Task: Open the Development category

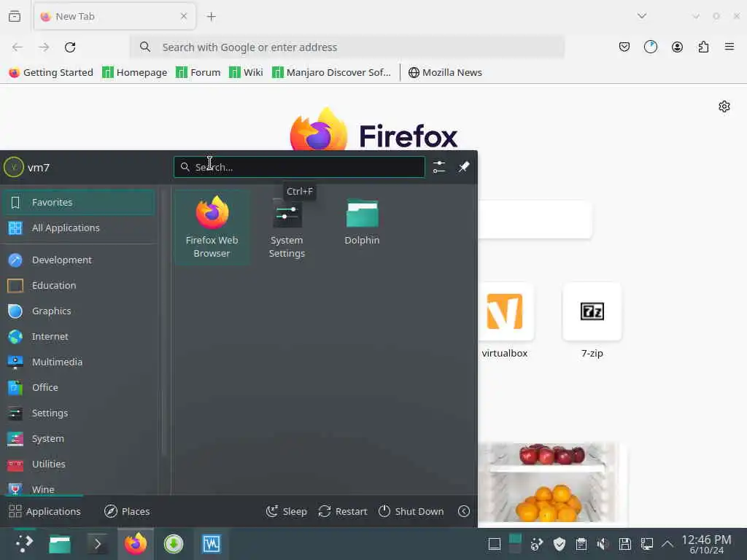Action: click(x=78, y=260)
